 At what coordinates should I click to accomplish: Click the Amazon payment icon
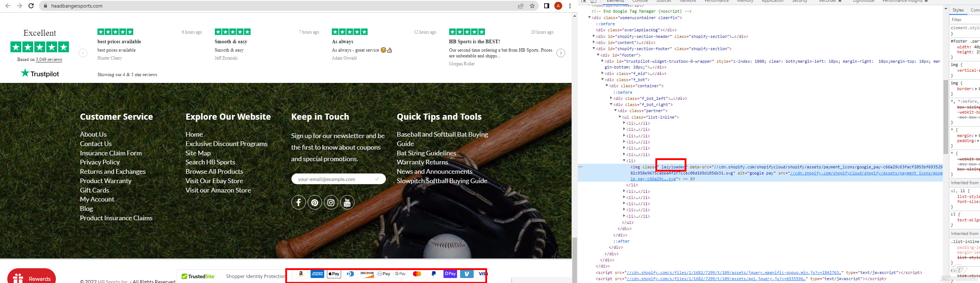300,274
